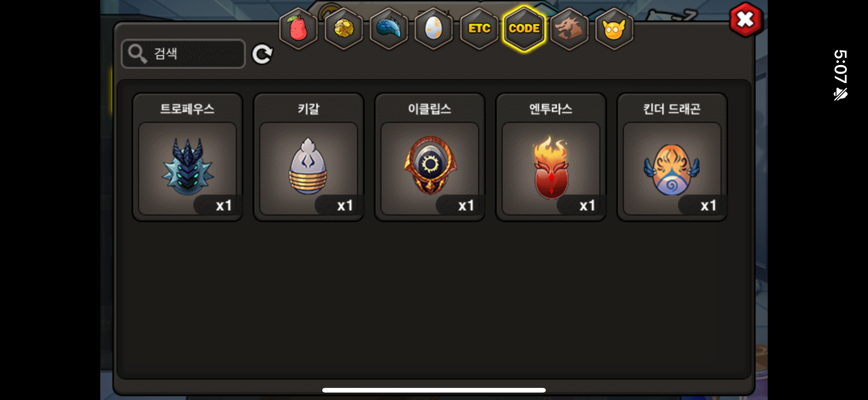Image resolution: width=868 pixels, height=400 pixels.
Task: Tap the bottom home indicator bar
Action: 434,390
